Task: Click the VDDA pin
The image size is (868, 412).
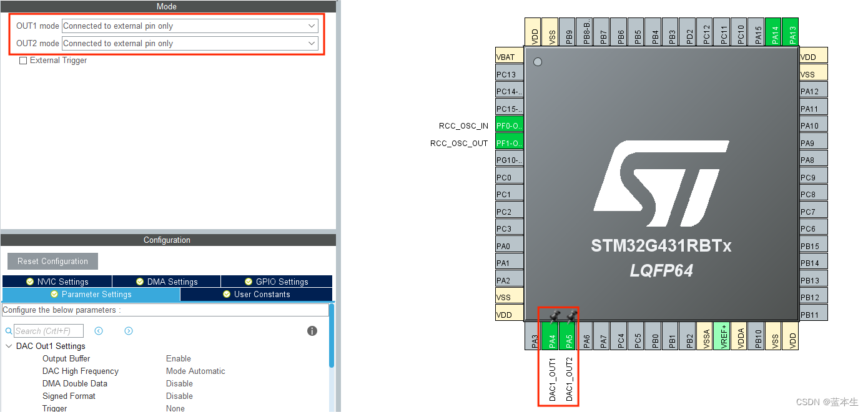Action: pos(740,335)
